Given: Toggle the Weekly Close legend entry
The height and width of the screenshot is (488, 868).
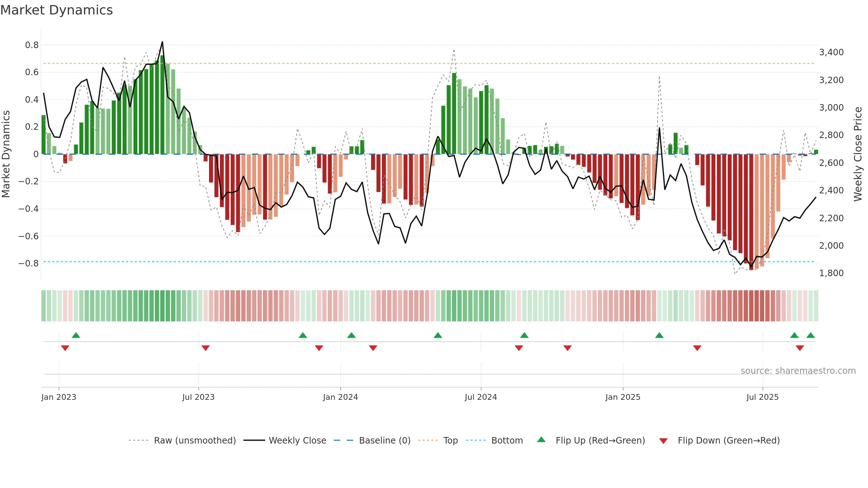Looking at the screenshot, I should tap(285, 440).
